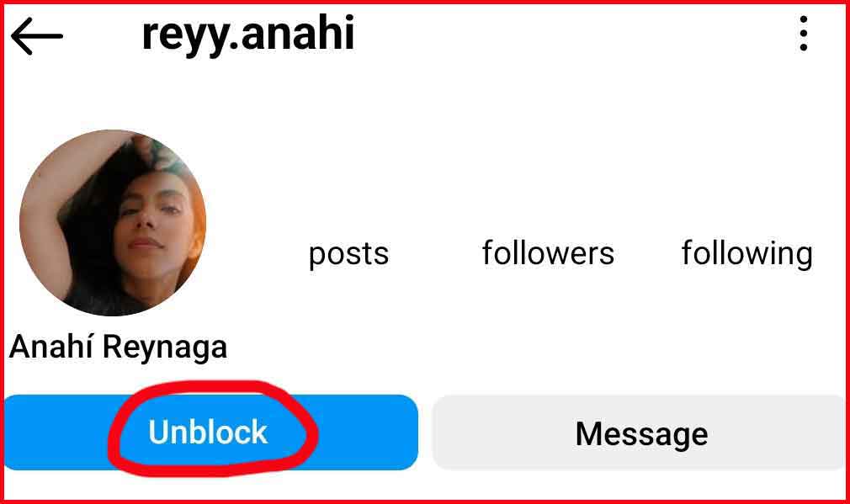Open Anahí Reynaga's profile photo
850x504 pixels.
(113, 223)
